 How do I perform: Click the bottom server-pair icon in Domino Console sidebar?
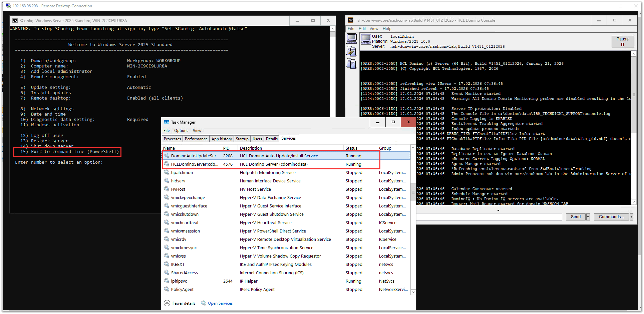pyautogui.click(x=352, y=63)
